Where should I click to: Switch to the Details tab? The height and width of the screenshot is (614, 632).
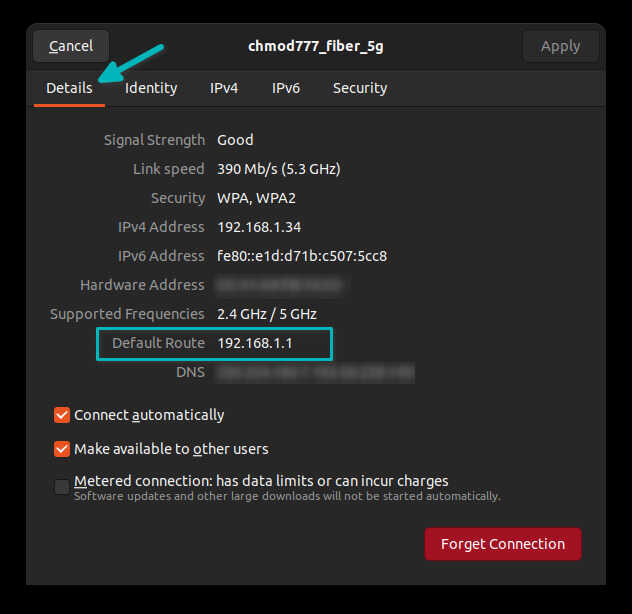click(x=69, y=88)
